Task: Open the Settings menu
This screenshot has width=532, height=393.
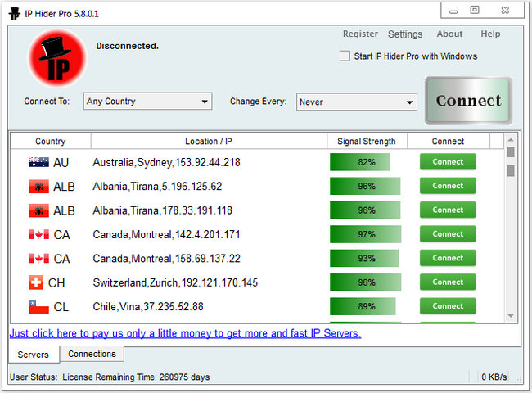Action: pos(405,34)
